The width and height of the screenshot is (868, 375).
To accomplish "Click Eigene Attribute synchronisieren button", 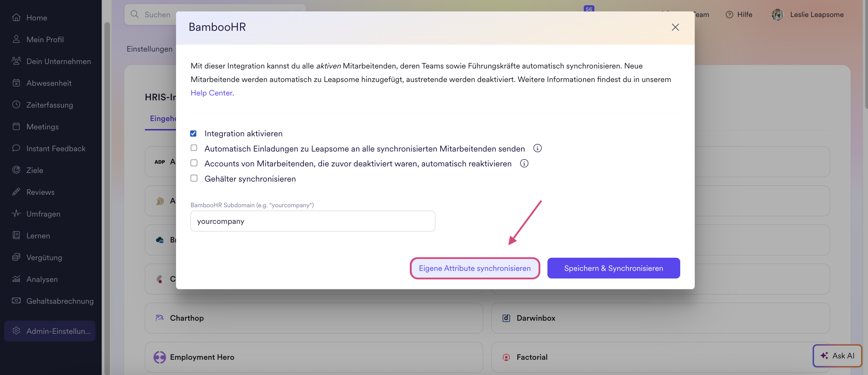I will pyautogui.click(x=474, y=268).
